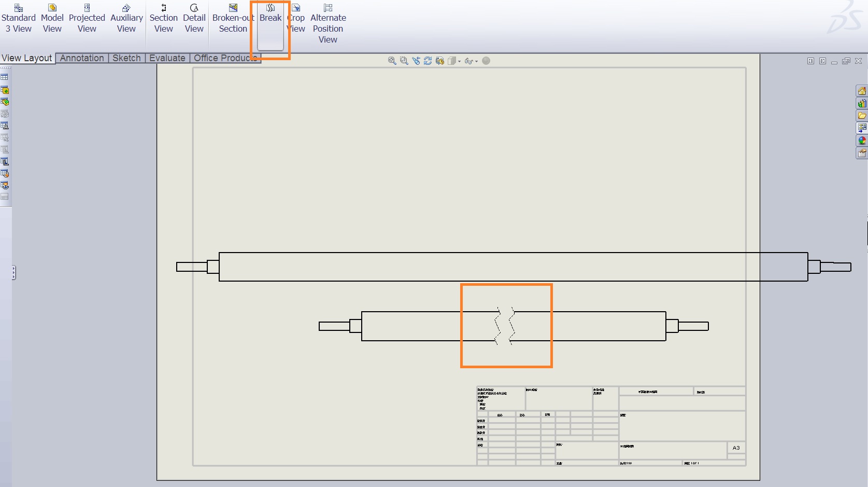Open SolidWorks Resources home tab
The image size is (868, 487).
coord(862,91)
